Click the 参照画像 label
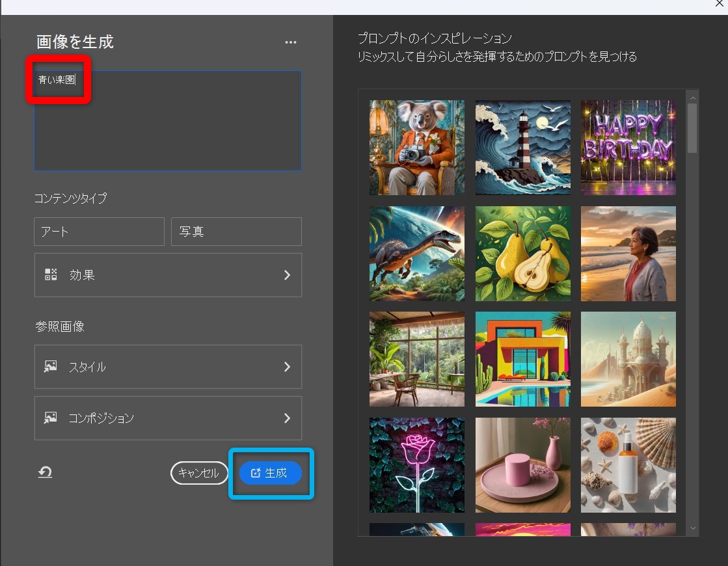The height and width of the screenshot is (566, 728). point(60,327)
